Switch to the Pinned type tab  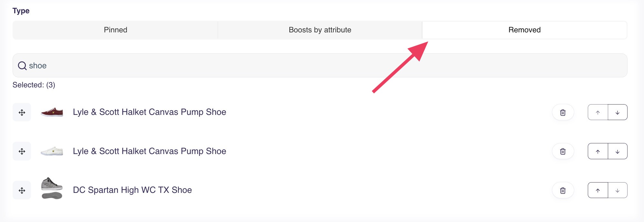[115, 30]
